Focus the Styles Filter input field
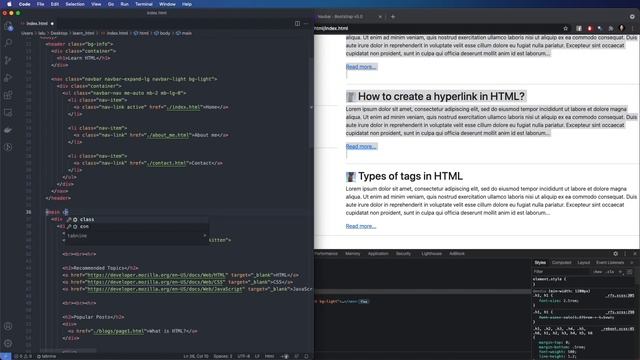 (x=561, y=271)
